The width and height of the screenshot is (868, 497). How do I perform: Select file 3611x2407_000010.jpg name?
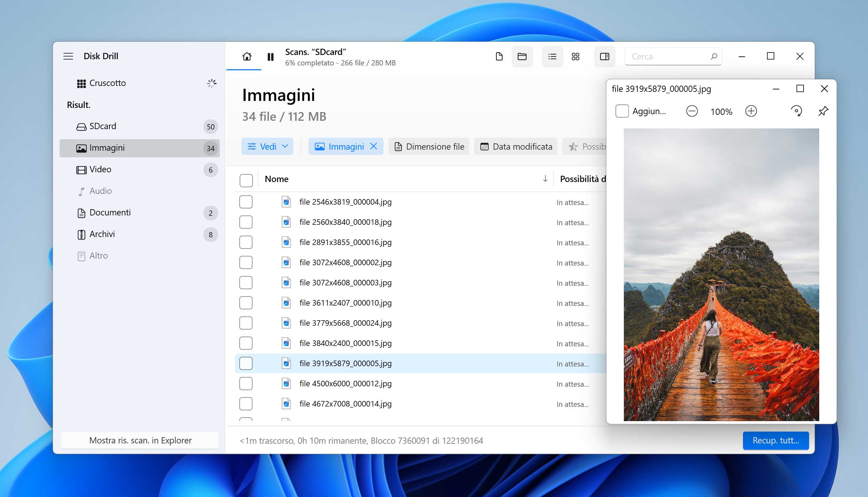tap(346, 303)
